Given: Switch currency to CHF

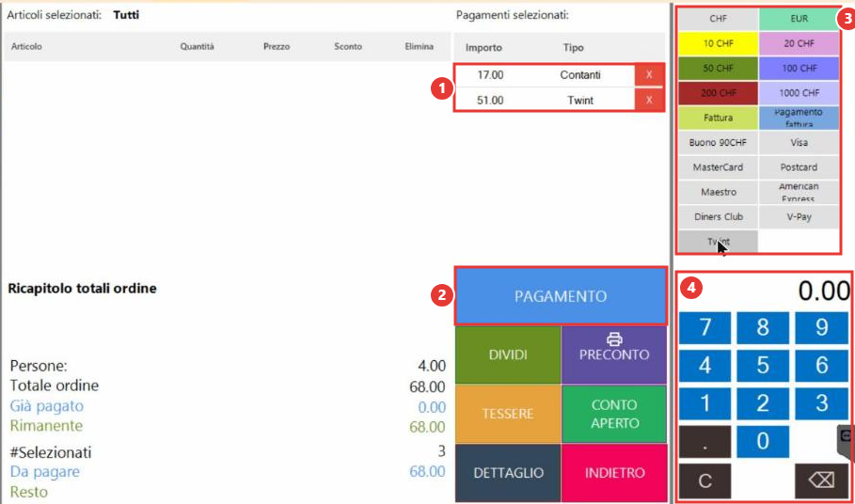Looking at the screenshot, I should pos(718,19).
